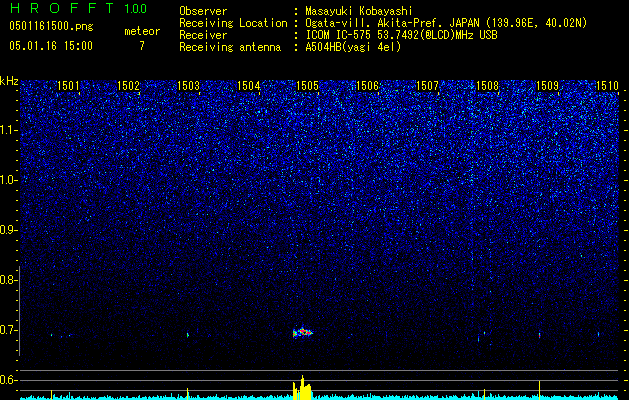Click the yellow power spike before 1509
The width and height of the screenshot is (629, 400).
(540, 390)
